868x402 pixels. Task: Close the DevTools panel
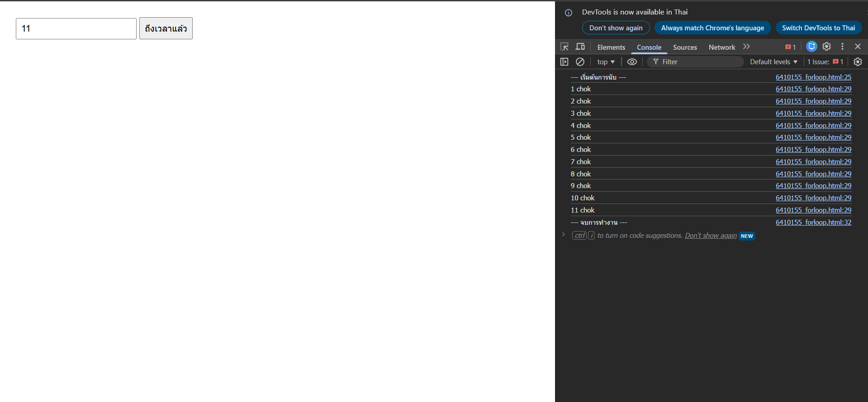[858, 47]
